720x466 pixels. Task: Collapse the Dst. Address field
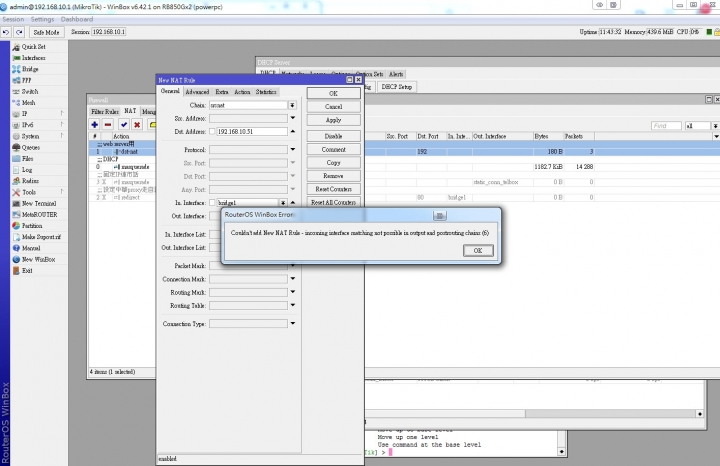pos(292,131)
